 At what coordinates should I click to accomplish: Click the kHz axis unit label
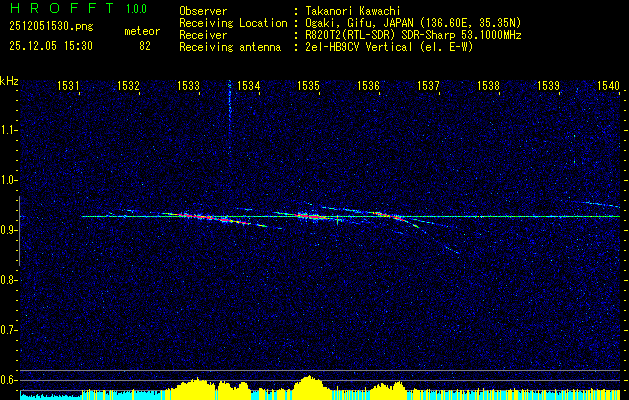click(x=9, y=82)
